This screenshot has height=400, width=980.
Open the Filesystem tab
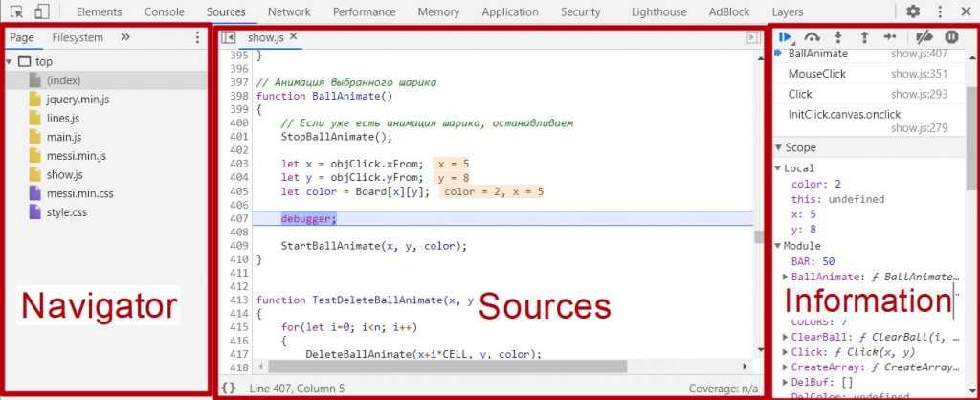78,37
